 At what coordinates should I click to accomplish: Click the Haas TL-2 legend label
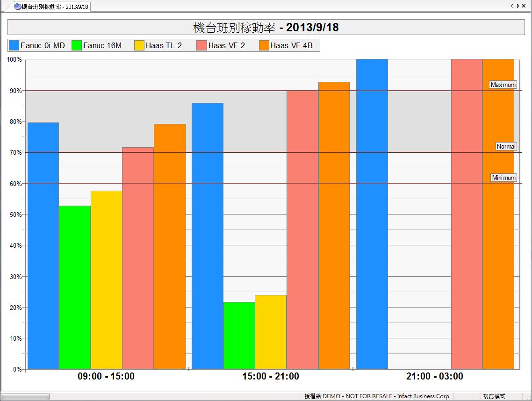point(164,45)
